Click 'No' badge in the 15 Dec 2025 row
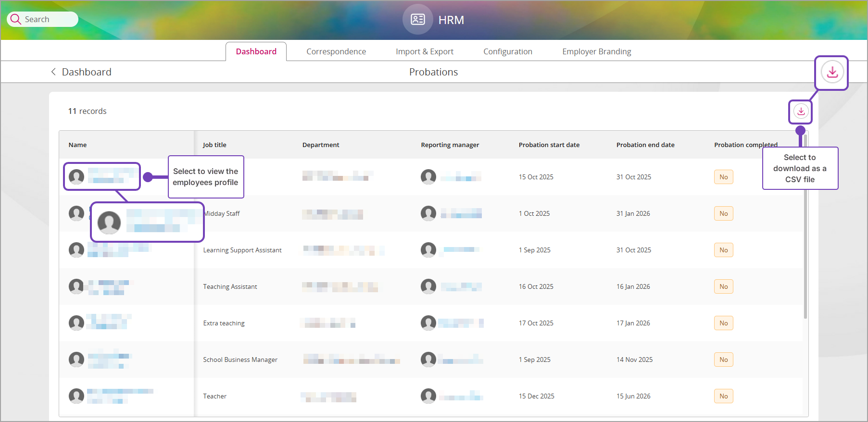The image size is (868, 422). tap(723, 396)
